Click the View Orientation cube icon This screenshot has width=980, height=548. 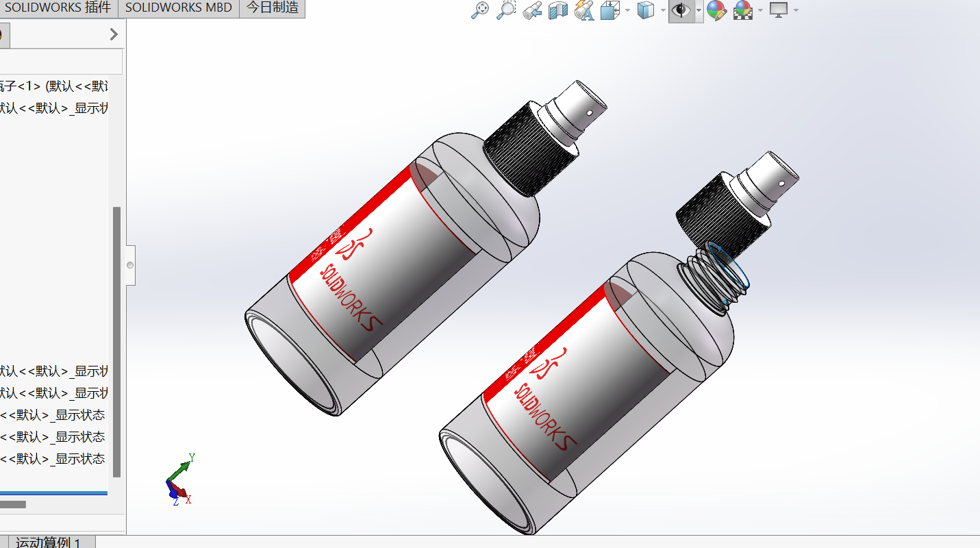pos(610,10)
